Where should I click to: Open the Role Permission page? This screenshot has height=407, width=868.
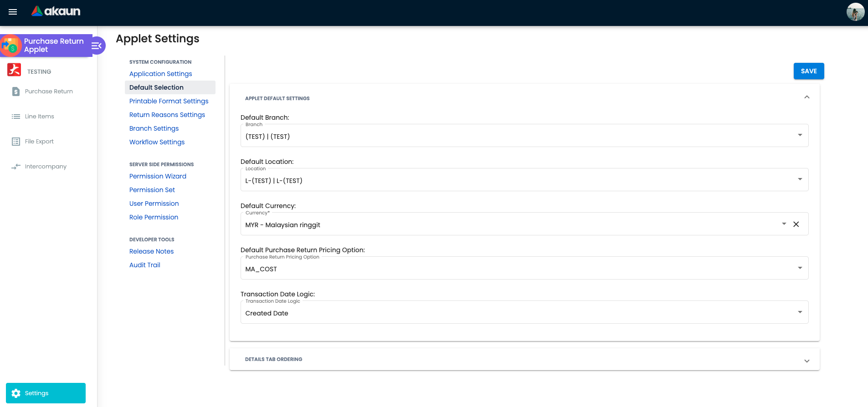[154, 217]
